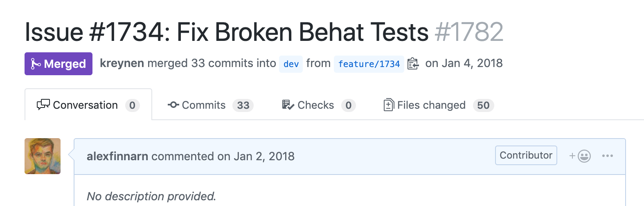
Task: Open kreynen's user profile link
Action: 122,63
